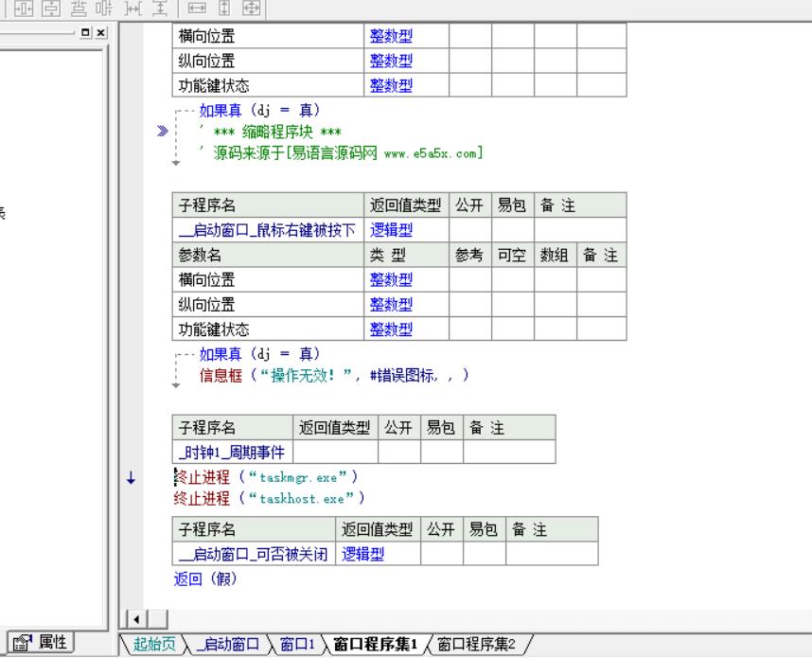The width and height of the screenshot is (812, 658).
Task: Click the center vertically alignment toolbar icon
Action: [x=51, y=8]
